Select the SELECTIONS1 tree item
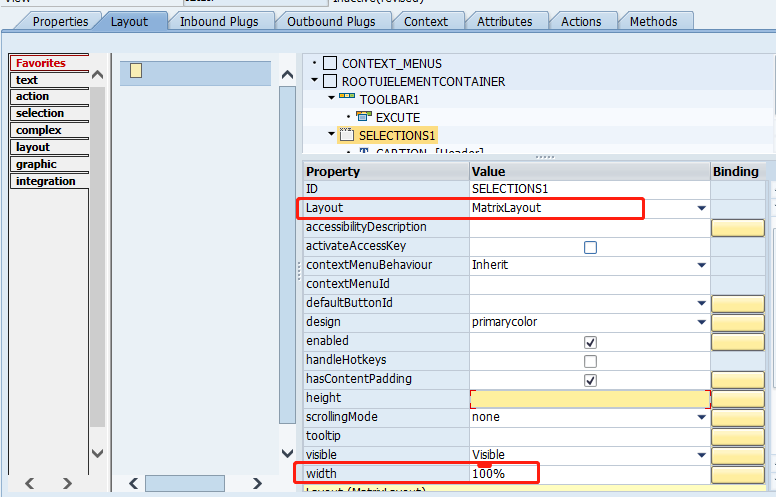Image resolution: width=776 pixels, height=497 pixels. (396, 136)
